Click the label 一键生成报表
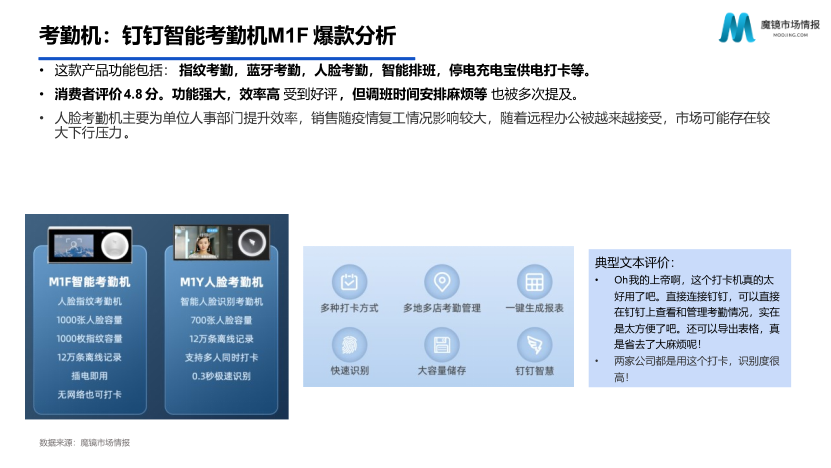This screenshot has height=468, width=831. pyautogui.click(x=534, y=308)
